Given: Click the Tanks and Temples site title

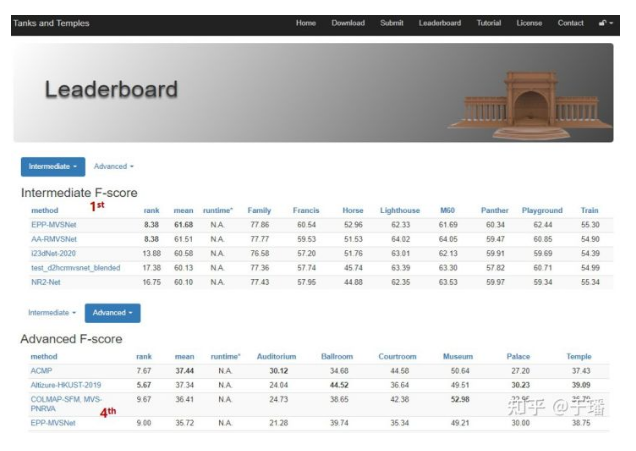Looking at the screenshot, I should (x=51, y=23).
